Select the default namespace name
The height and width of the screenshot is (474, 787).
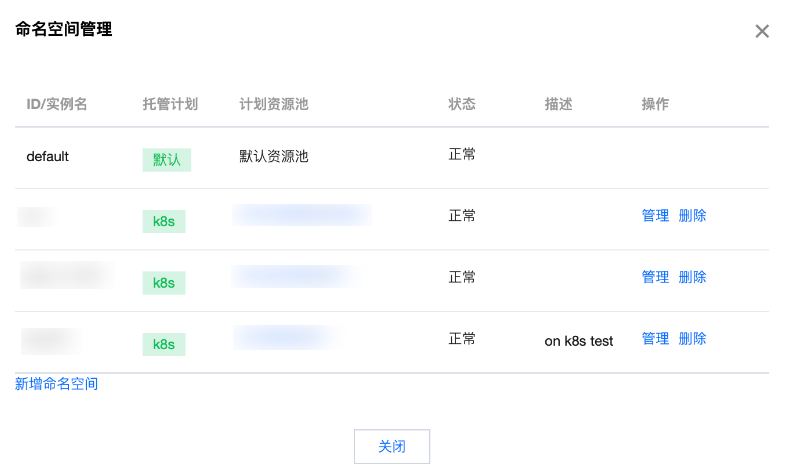coord(47,156)
